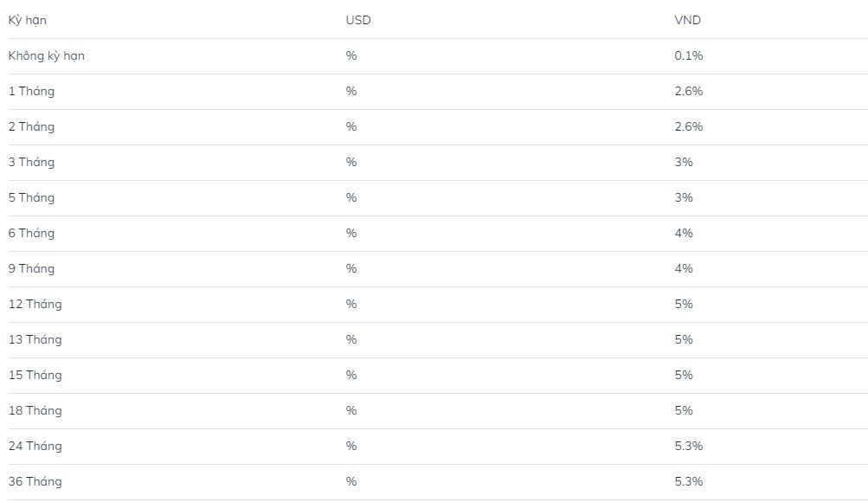Select the 36 Tháng term label

tap(35, 481)
